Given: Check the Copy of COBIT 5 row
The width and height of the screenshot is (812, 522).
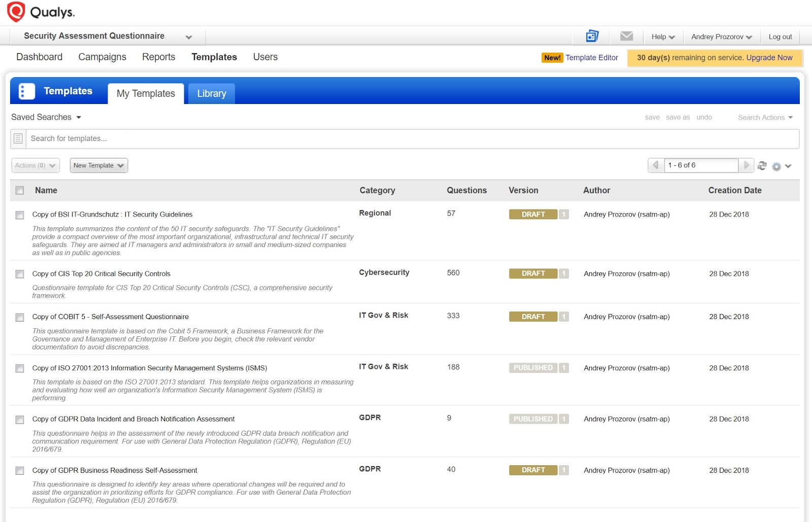Looking at the screenshot, I should click(x=20, y=318).
